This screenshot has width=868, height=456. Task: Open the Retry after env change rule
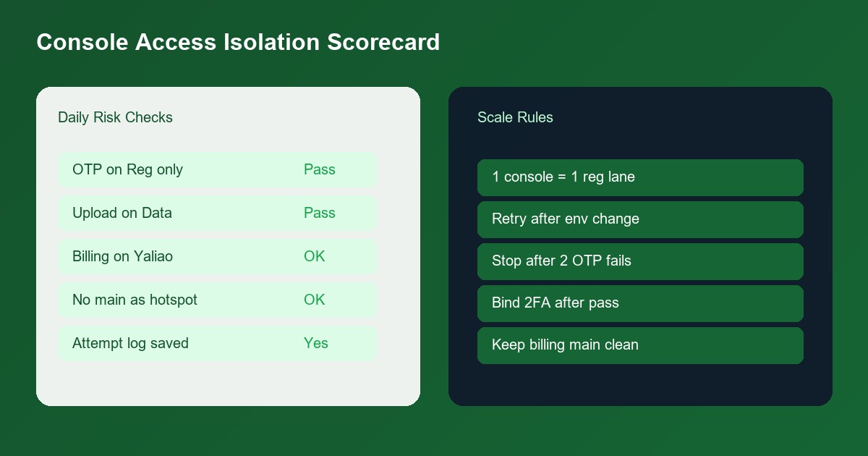(640, 219)
